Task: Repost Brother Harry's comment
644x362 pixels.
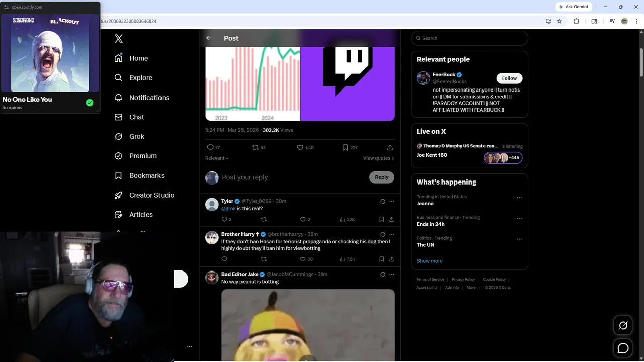Action: click(x=264, y=259)
